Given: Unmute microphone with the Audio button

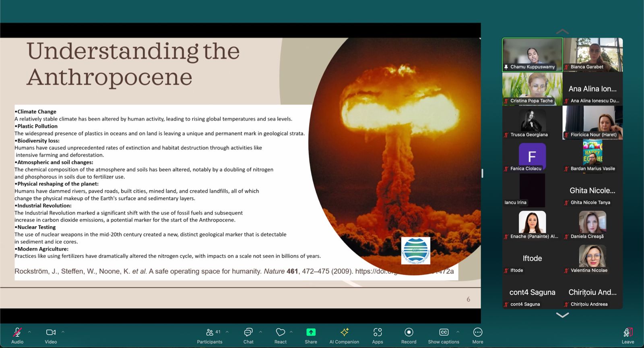Looking at the screenshot, I should point(17,335).
